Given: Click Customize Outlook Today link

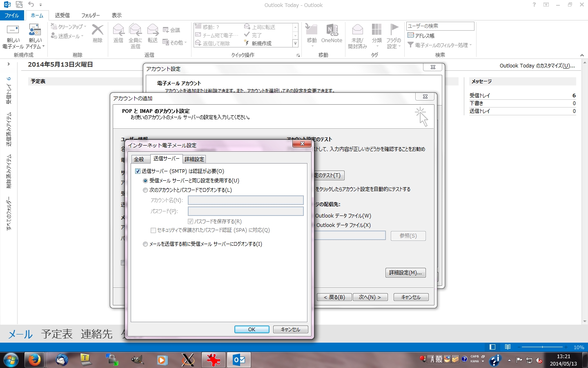Looking at the screenshot, I should [537, 65].
